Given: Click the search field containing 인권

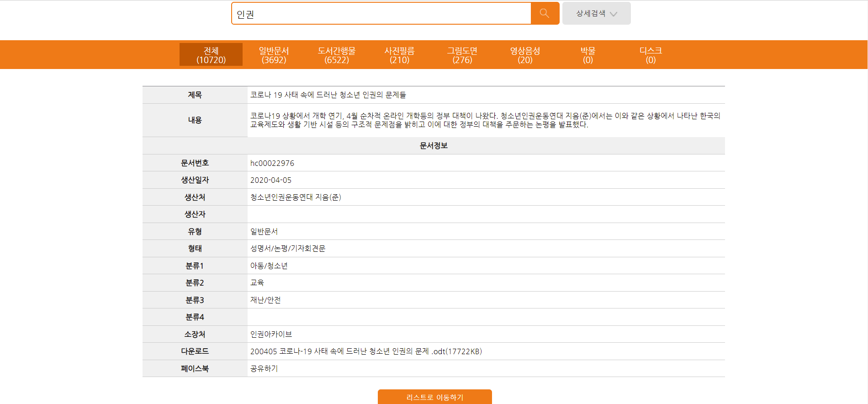Looking at the screenshot, I should (x=381, y=14).
